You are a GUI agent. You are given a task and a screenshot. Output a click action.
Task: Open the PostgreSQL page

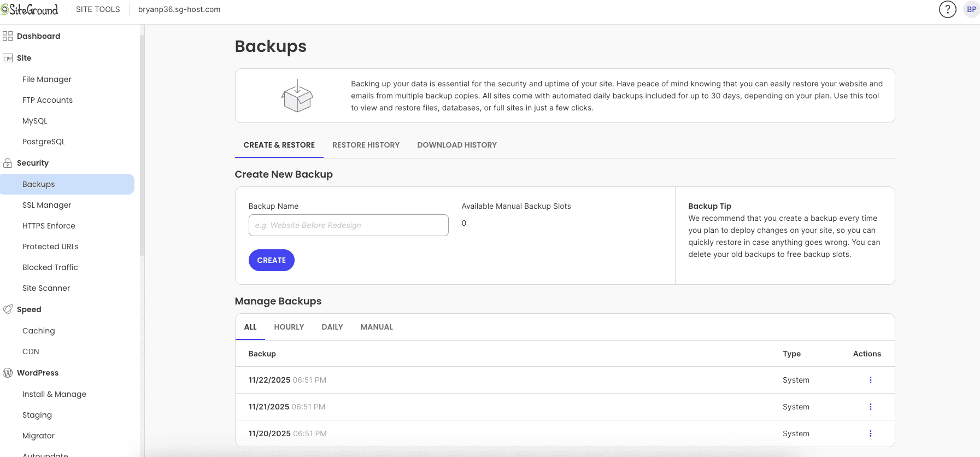(x=44, y=142)
